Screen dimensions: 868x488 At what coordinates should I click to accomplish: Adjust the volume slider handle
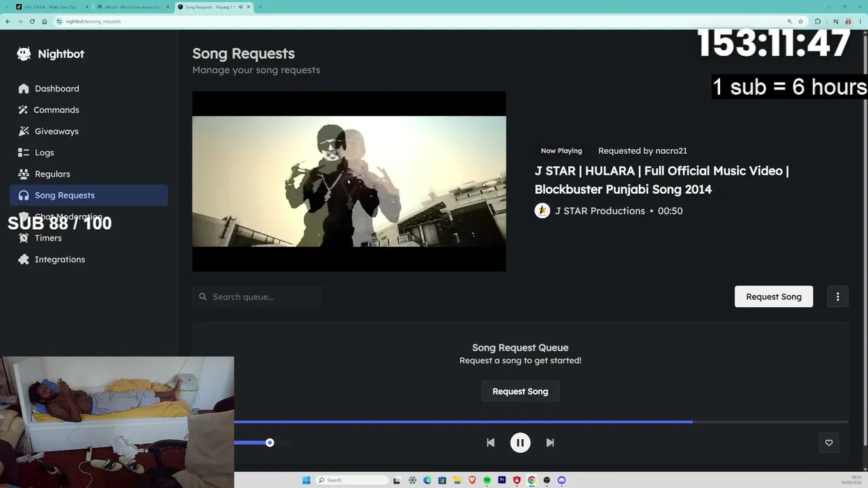pos(270,443)
